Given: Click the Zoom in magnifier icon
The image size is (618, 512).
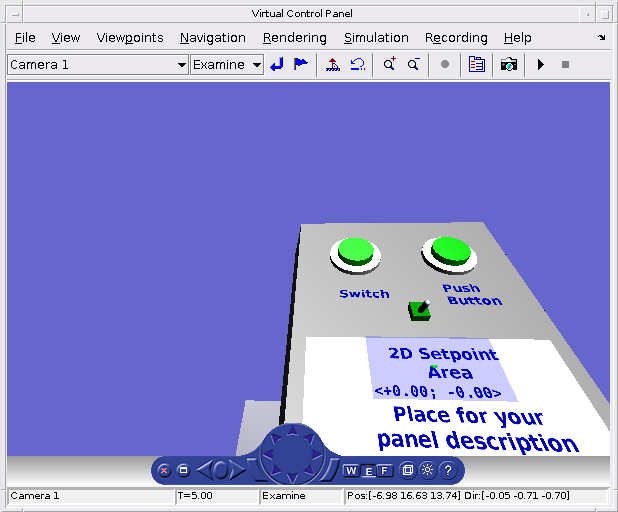Looking at the screenshot, I should tap(389, 64).
